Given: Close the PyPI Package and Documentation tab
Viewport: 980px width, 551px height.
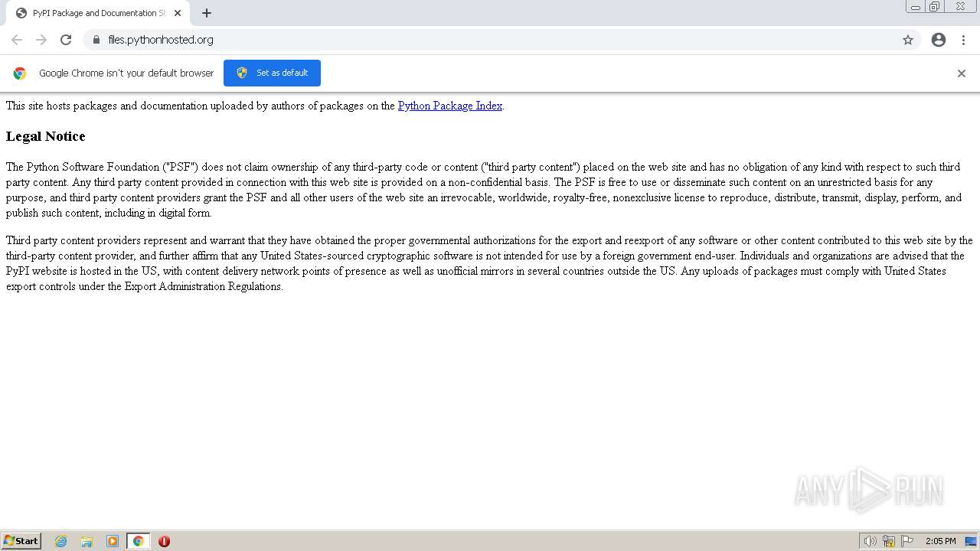Looking at the screenshot, I should 178,13.
